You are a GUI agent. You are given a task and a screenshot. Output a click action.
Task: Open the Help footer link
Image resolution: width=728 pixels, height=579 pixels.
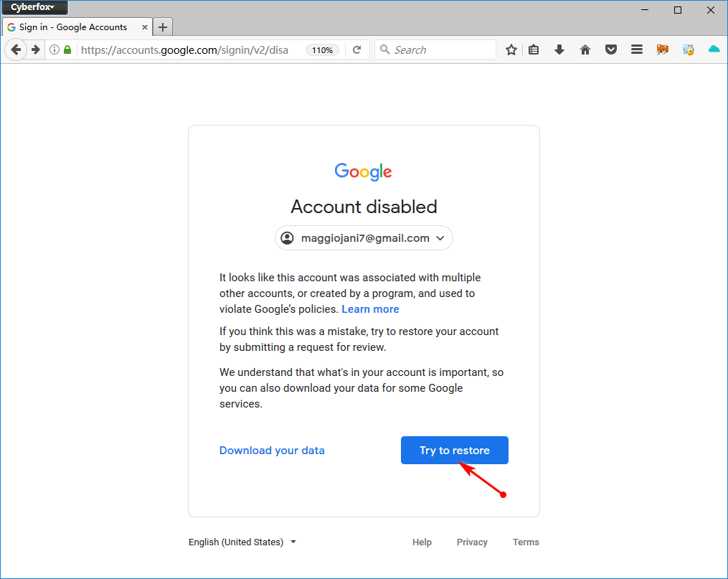coord(422,542)
